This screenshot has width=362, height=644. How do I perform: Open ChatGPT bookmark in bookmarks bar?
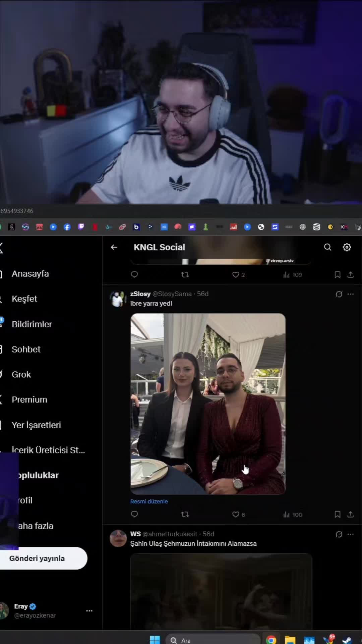click(303, 227)
